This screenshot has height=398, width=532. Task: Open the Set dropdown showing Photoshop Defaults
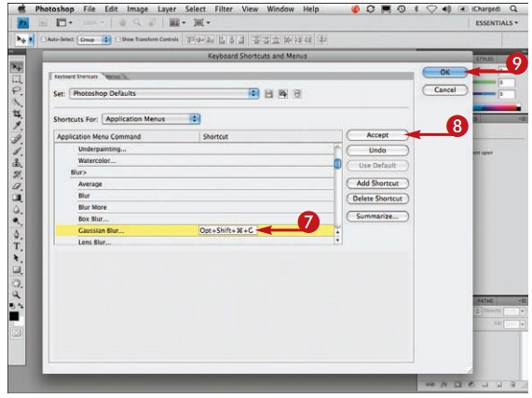tap(164, 93)
